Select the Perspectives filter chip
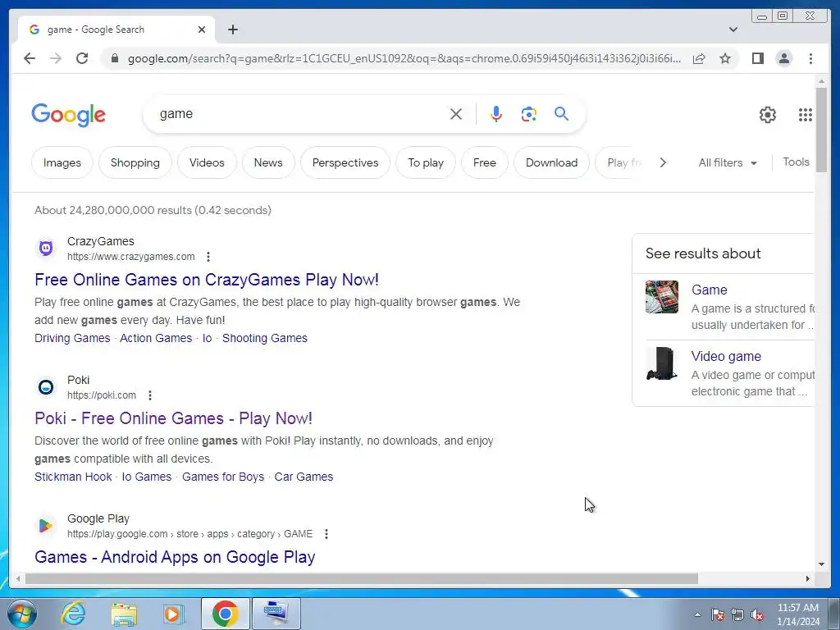The width and height of the screenshot is (840, 630). 345,162
